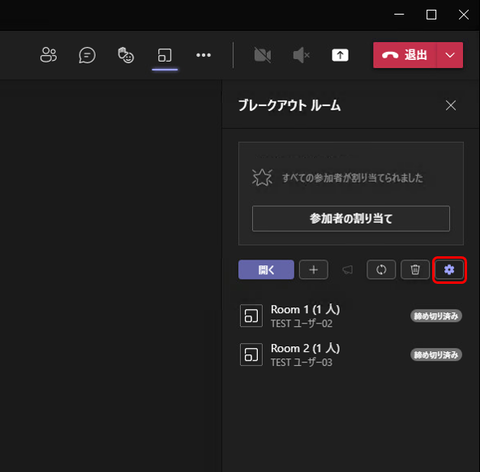This screenshot has width=480, height=472.
Task: Click the star icon beside assignment message
Action: [262, 177]
